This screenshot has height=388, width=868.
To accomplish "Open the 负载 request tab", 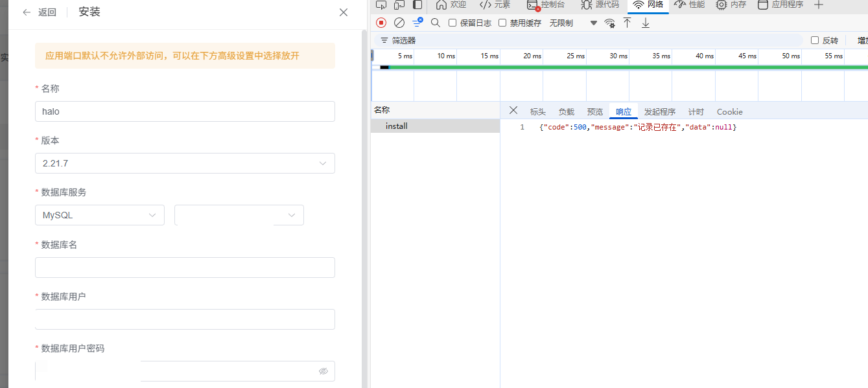I will 567,111.
